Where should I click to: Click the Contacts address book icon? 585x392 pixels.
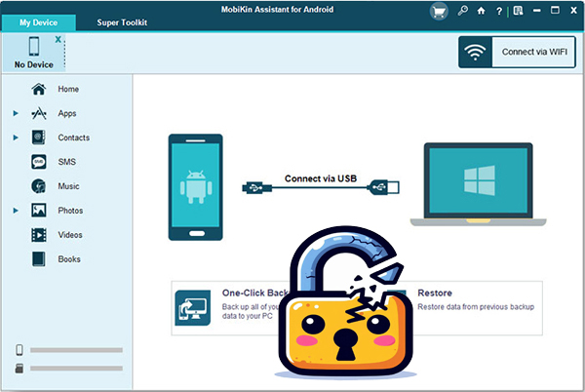(39, 137)
